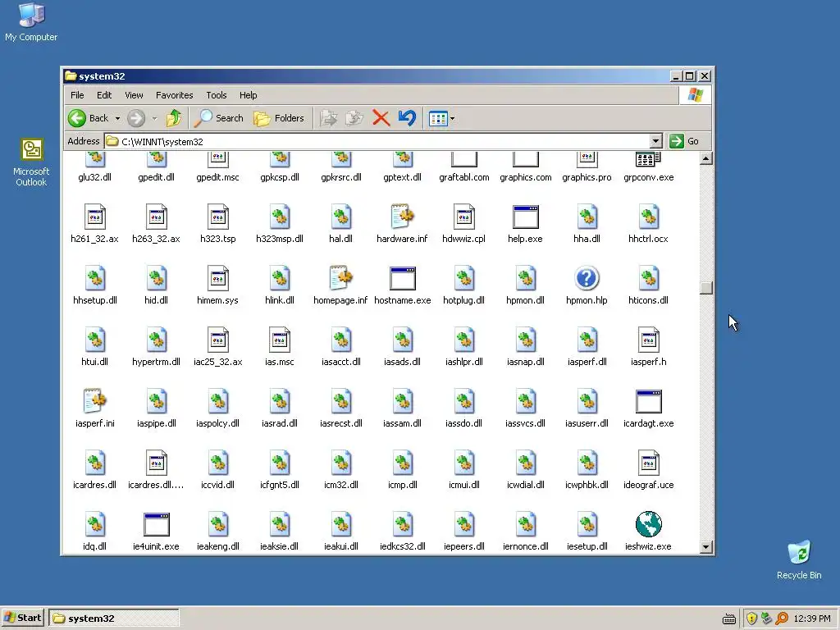Select the hpmon.hlp help file icon
Viewport: 840px width, 630px height.
(587, 279)
